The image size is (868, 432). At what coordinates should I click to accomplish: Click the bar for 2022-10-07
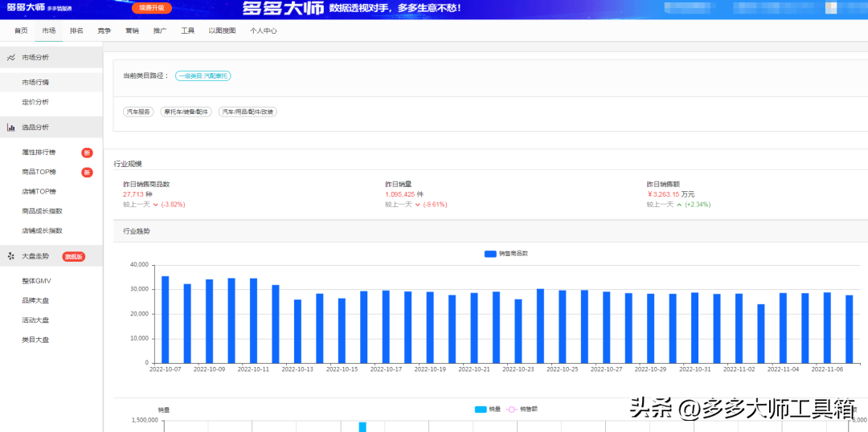coord(165,319)
